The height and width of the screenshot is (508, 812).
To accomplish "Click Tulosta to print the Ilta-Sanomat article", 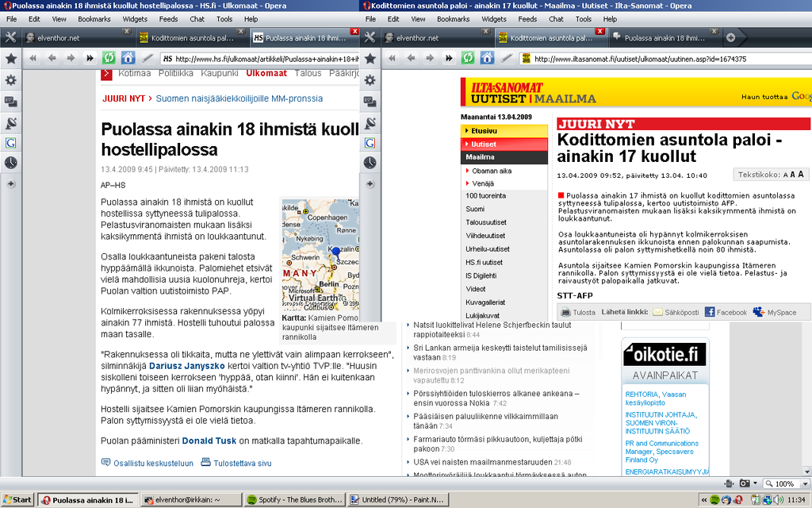I will pos(578,312).
